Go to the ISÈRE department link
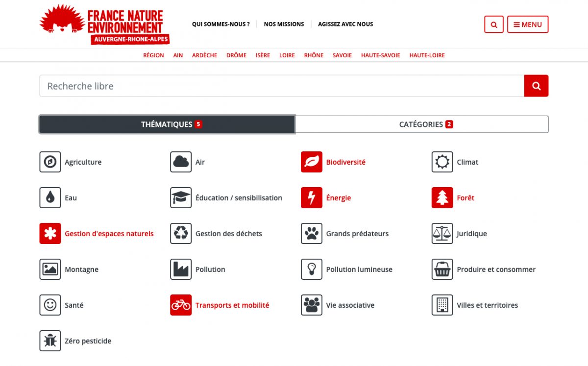588x366 pixels. pos(263,55)
